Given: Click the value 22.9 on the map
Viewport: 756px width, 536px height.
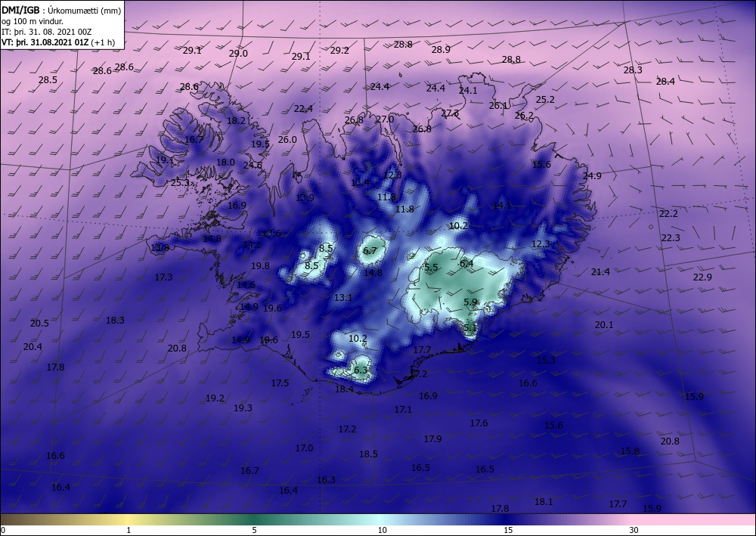Looking at the screenshot, I should point(702,277).
